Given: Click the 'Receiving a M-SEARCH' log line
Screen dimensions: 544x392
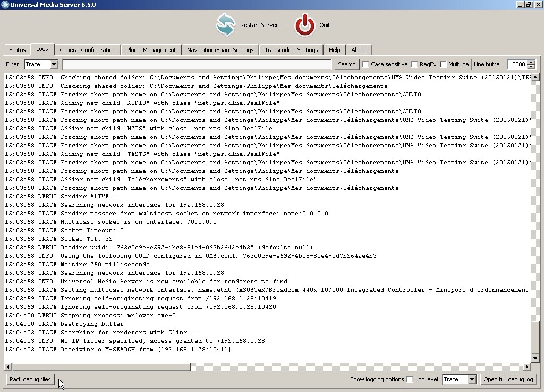Looking at the screenshot, I should click(118, 350).
